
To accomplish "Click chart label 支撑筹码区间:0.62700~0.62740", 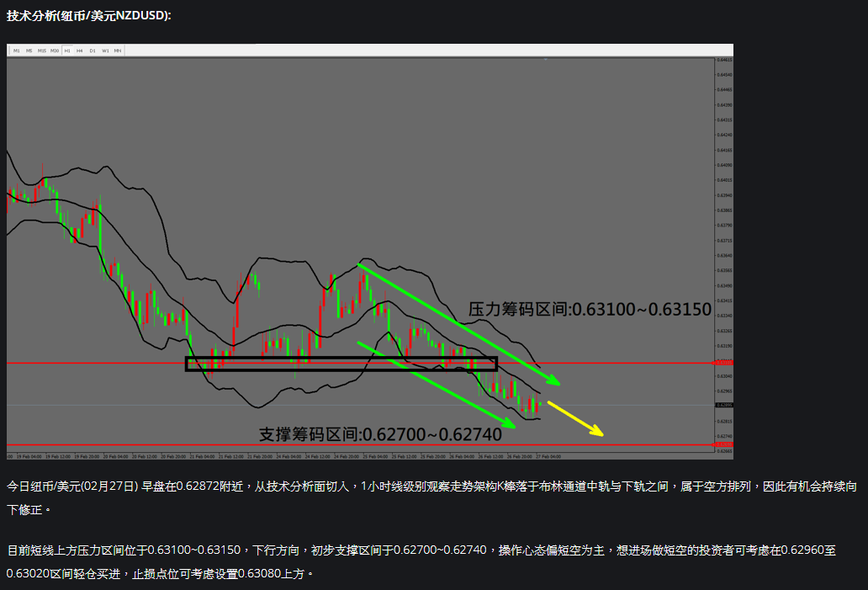I will (x=380, y=434).
